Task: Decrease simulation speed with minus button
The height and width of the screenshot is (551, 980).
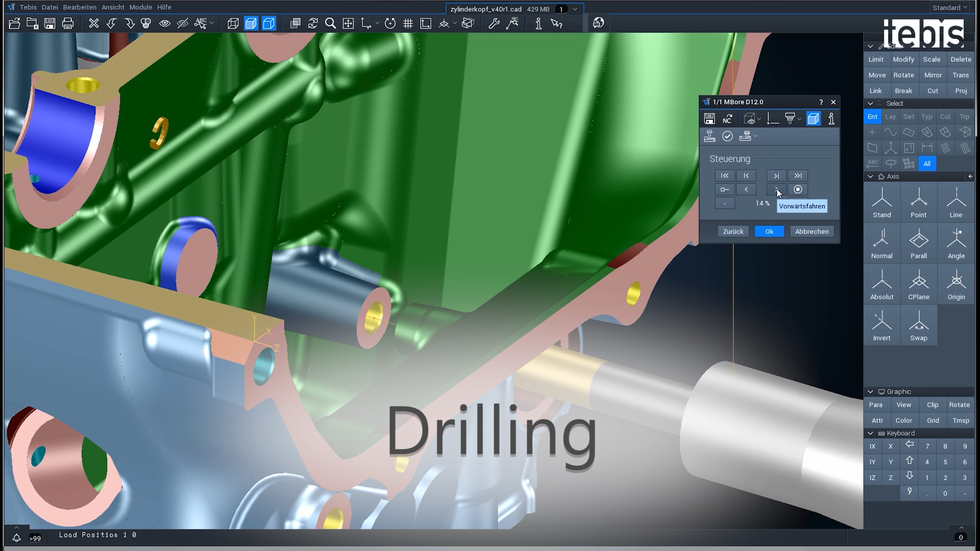Action: click(724, 204)
